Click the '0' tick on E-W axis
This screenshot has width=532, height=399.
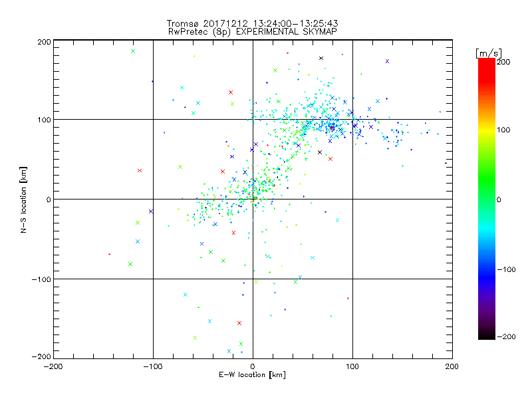[253, 366]
